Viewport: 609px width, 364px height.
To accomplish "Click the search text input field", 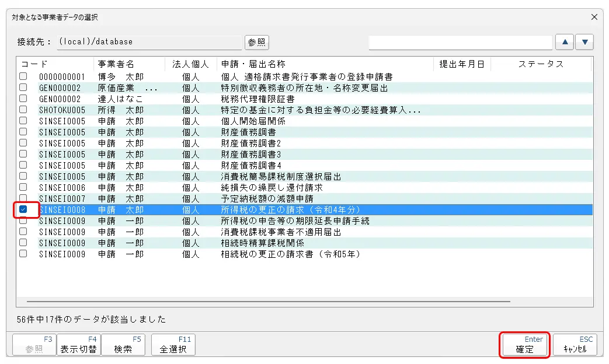I will (x=460, y=42).
